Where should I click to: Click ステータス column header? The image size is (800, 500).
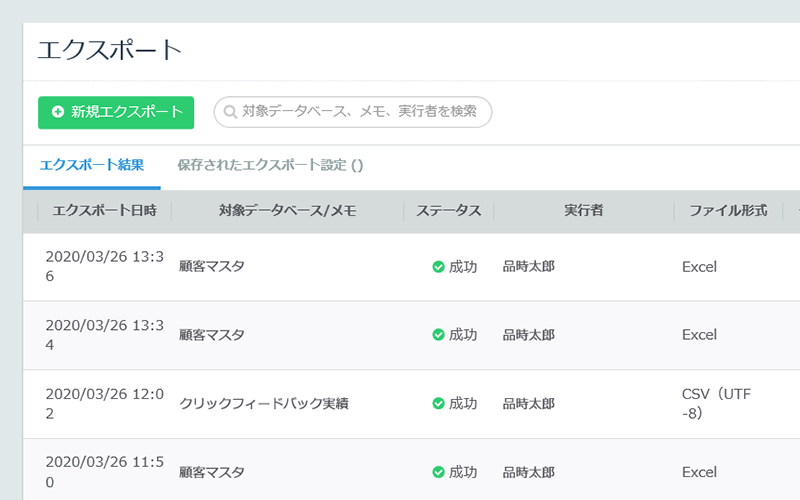tap(448, 211)
